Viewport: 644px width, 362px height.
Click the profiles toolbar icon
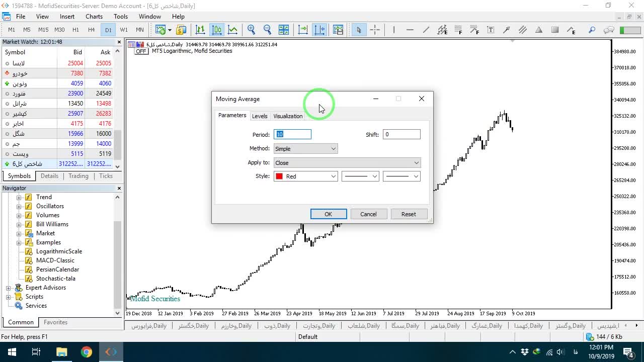coord(181,30)
